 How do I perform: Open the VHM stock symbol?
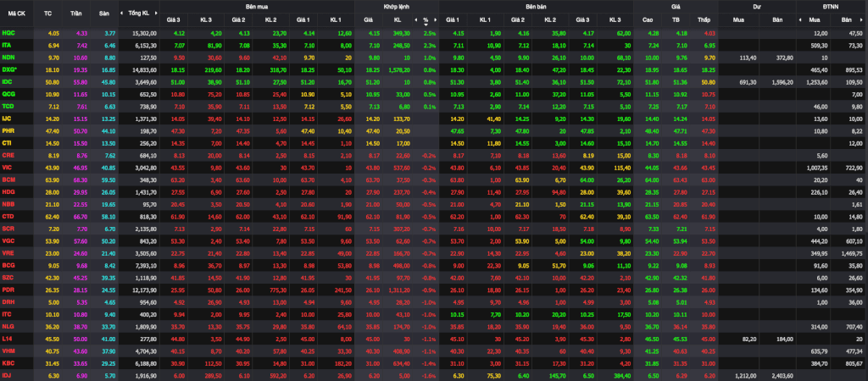[x=8, y=351]
